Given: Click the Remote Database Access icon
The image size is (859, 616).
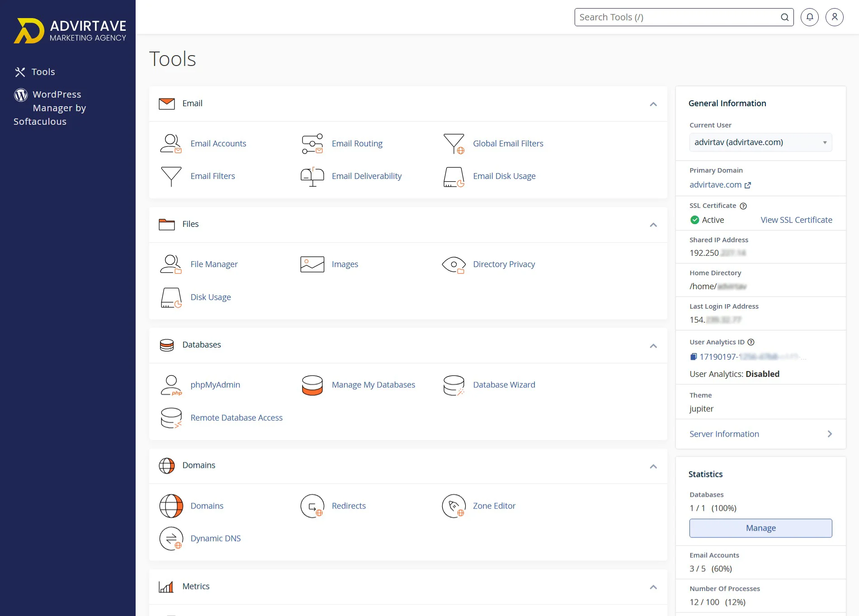Looking at the screenshot, I should 171,418.
